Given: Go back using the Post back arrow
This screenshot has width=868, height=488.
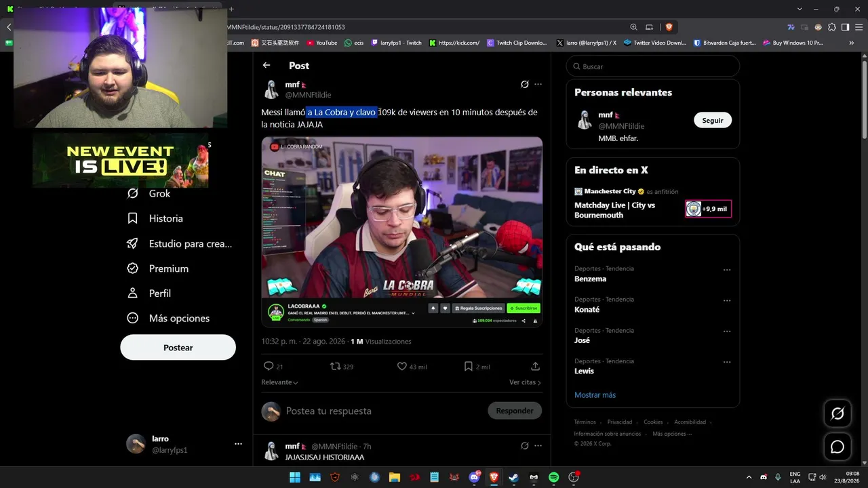Looking at the screenshot, I should coord(267,65).
